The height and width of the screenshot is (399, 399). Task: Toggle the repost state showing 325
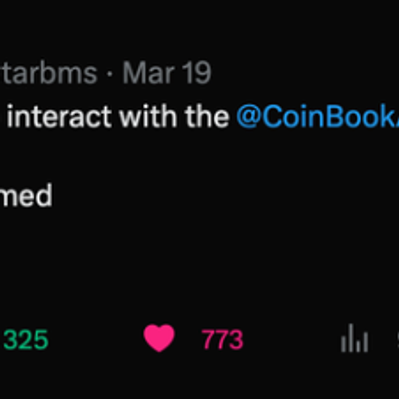point(26,340)
